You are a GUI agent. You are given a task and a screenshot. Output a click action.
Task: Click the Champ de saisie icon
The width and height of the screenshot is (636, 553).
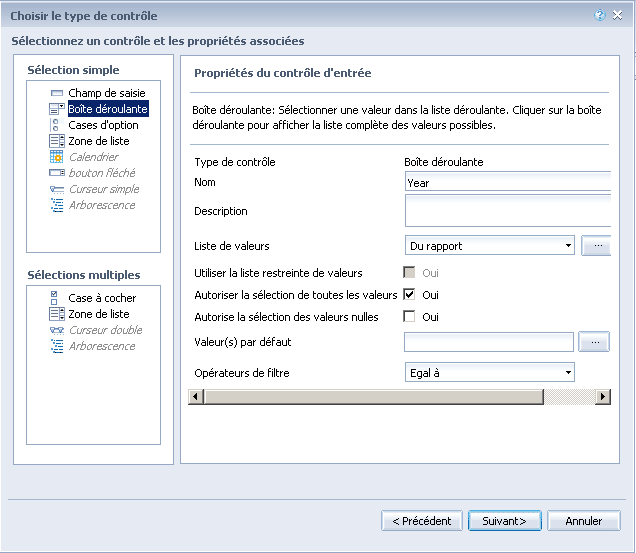(x=57, y=93)
